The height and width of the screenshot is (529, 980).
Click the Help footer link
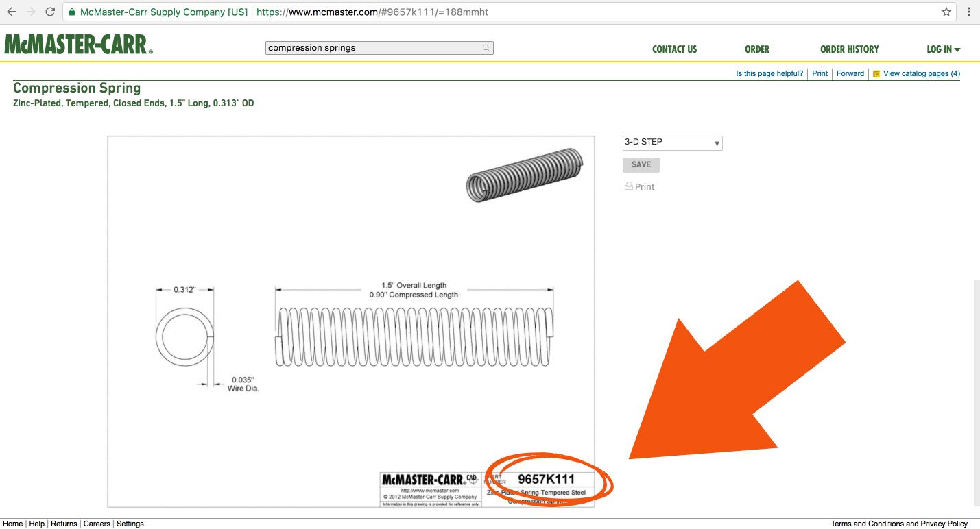coord(37,524)
